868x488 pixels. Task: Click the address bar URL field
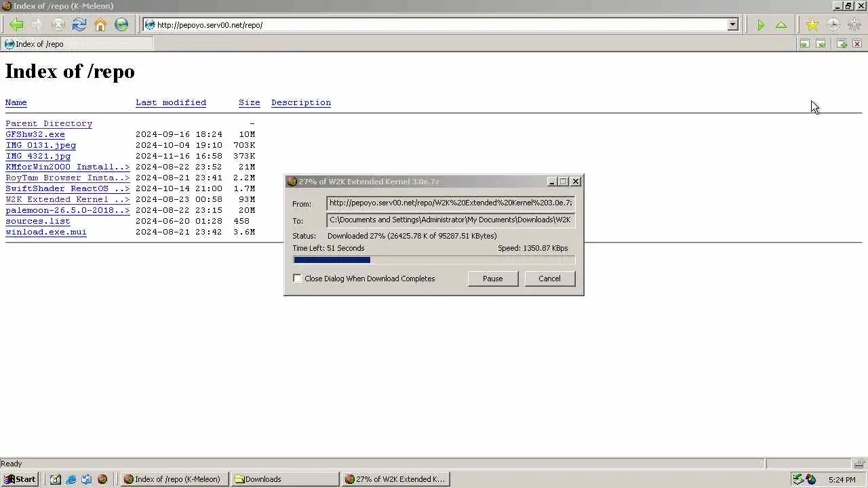point(441,25)
